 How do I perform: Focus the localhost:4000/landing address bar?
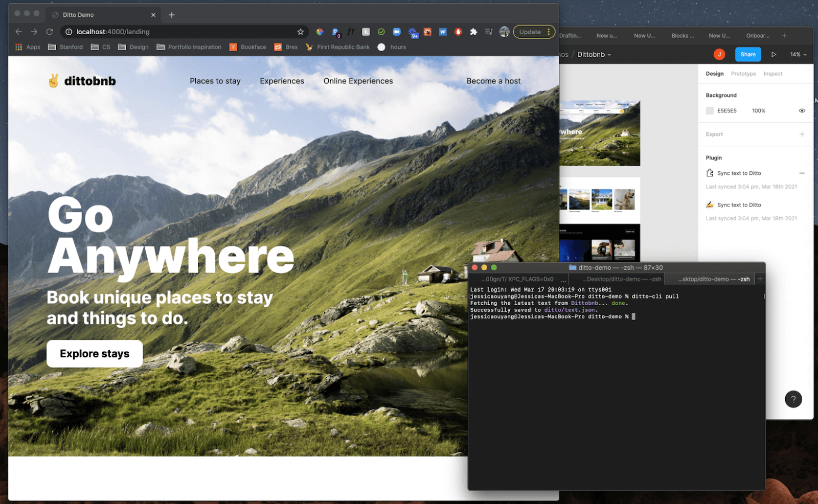[x=184, y=32]
